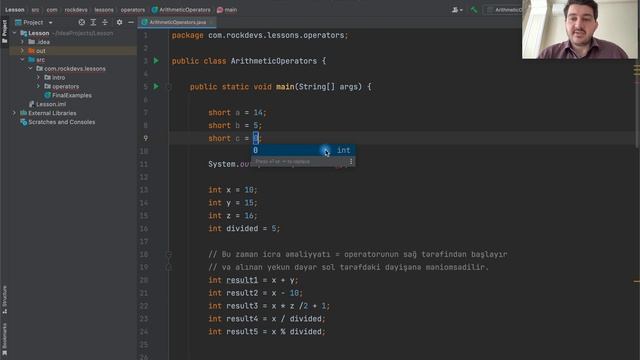This screenshot has width=640, height=360.
Task: Click 'int x = 10;' line
Action: coord(233,190)
